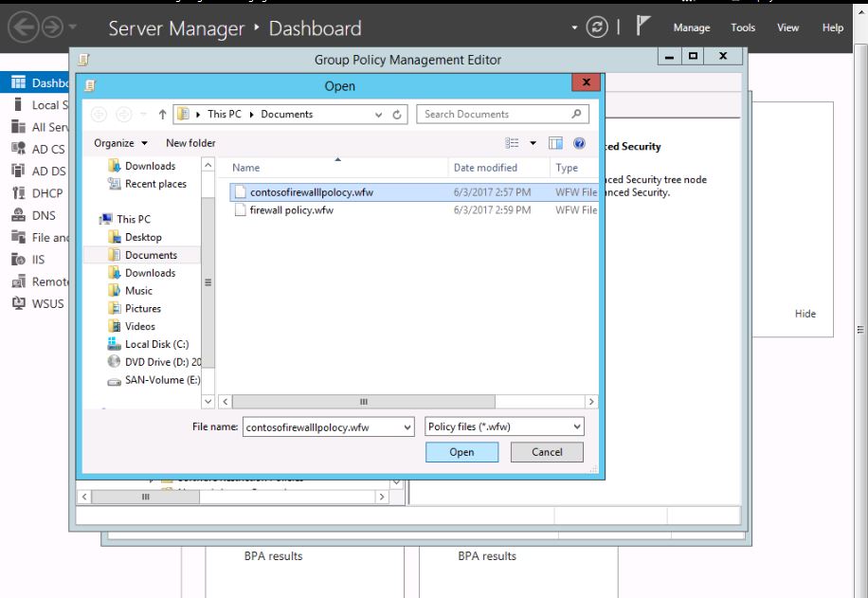
Task: Click navigation pane scroll-down arrow
Action: [208, 401]
